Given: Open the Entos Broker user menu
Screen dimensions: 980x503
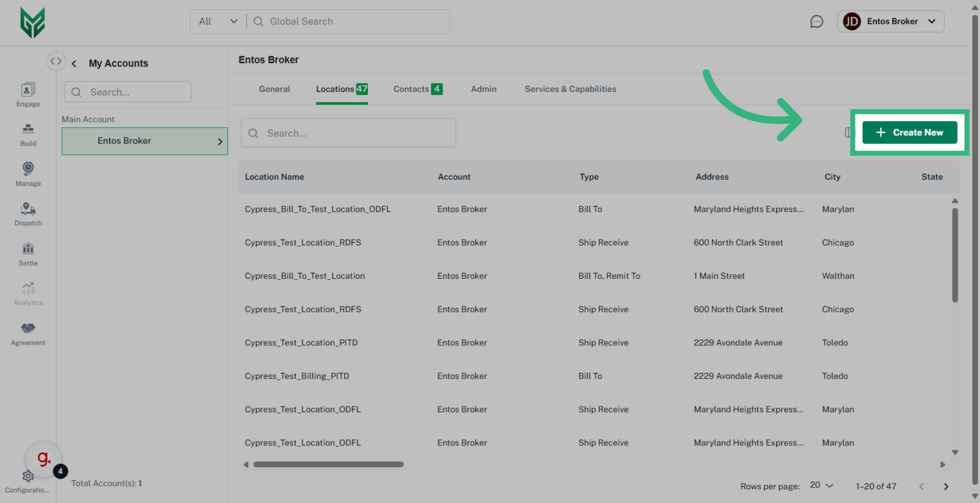Looking at the screenshot, I should (891, 21).
